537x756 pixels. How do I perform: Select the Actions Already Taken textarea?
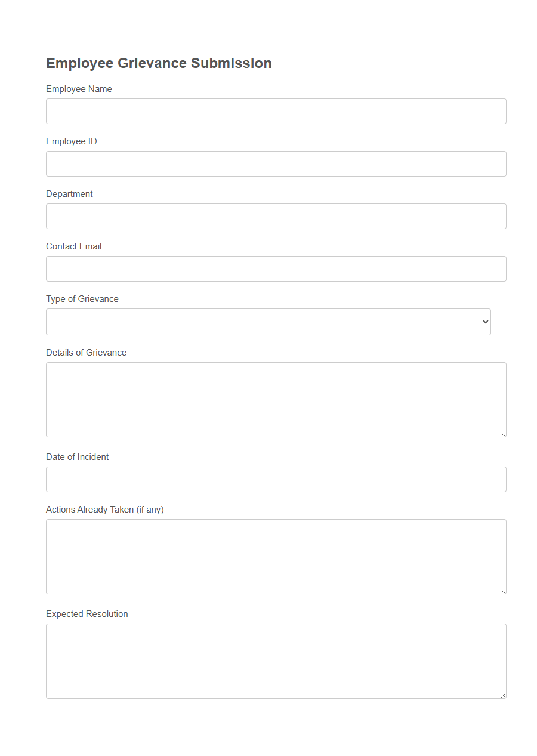tap(276, 555)
